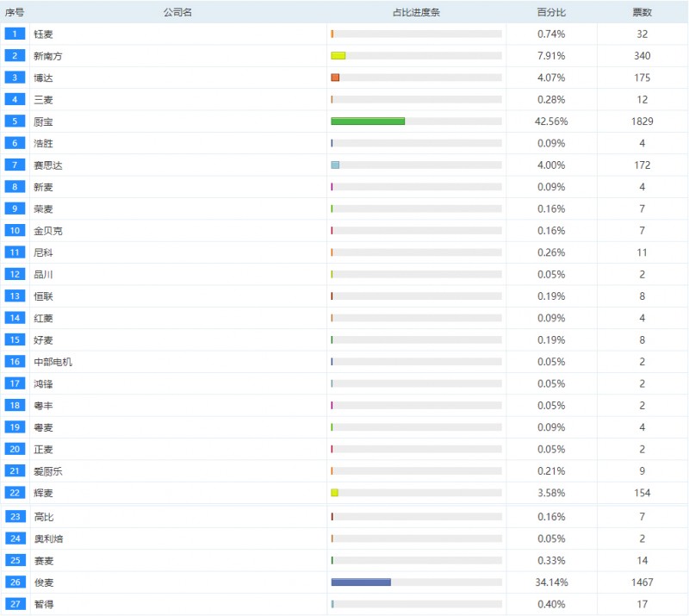This screenshot has height=616, width=689.
Task: Click company name 智得
Action: pos(44,605)
